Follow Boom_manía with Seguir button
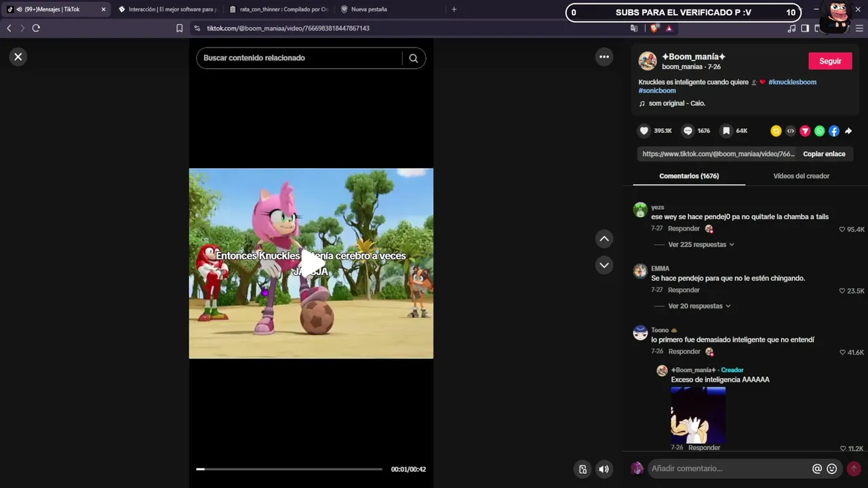The height and width of the screenshot is (488, 868). pyautogui.click(x=830, y=61)
